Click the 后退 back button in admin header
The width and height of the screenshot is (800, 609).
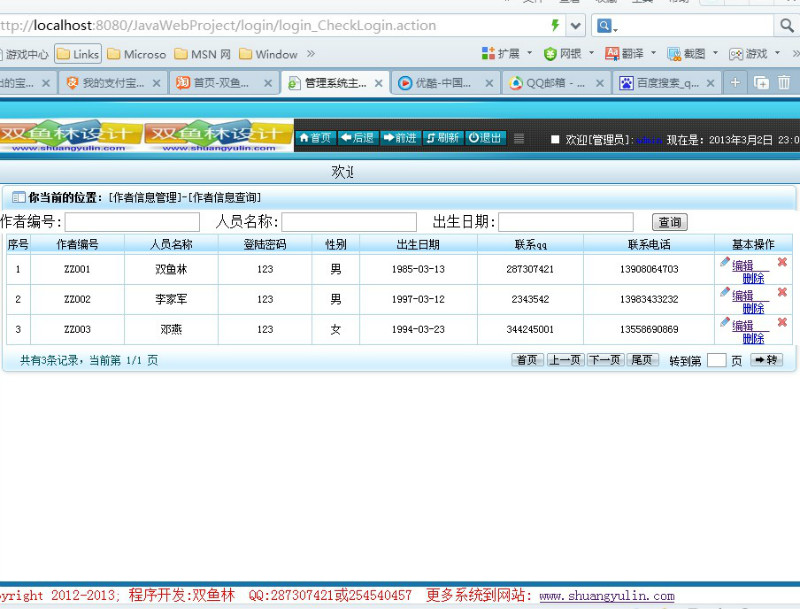point(358,138)
